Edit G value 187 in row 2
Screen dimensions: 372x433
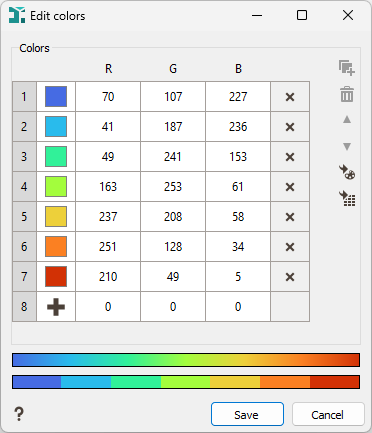coord(173,127)
